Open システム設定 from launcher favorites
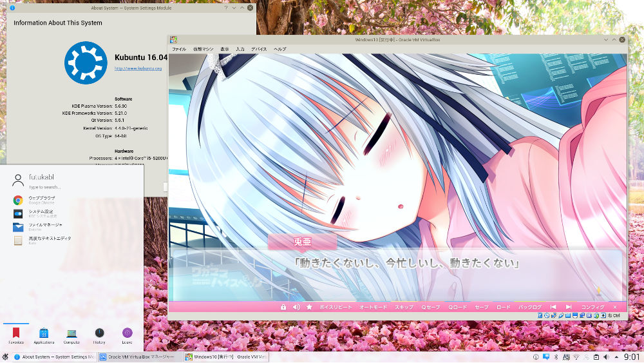 41,213
